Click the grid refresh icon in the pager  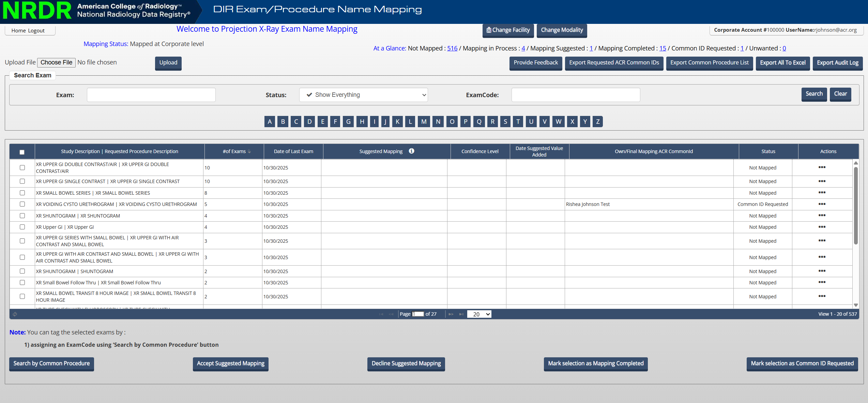pos(15,314)
